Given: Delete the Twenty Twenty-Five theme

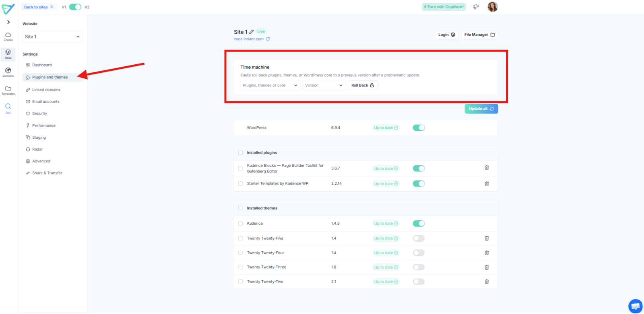Looking at the screenshot, I should pyautogui.click(x=487, y=238).
